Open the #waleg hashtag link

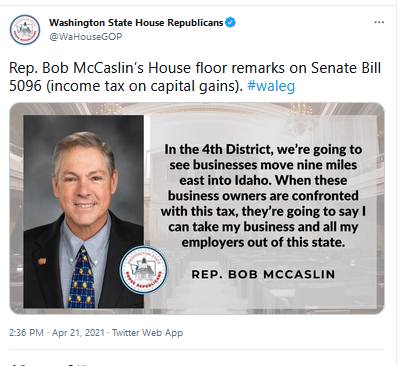271,86
